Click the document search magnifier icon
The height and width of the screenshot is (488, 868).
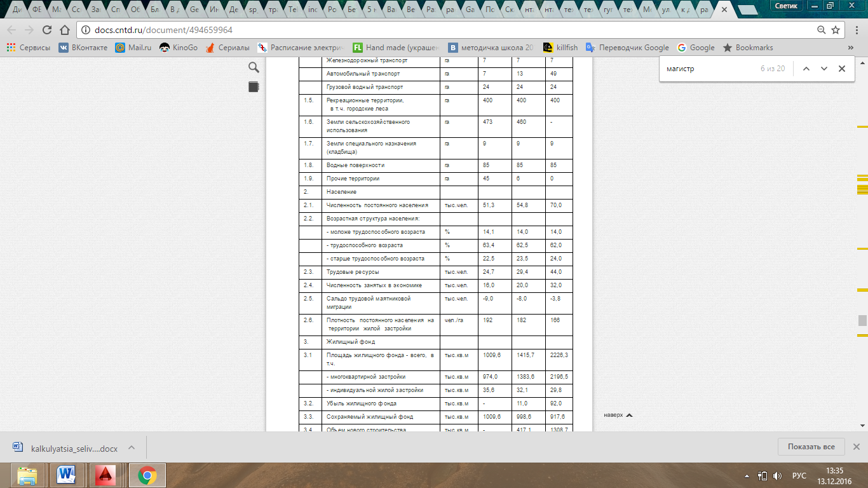point(254,68)
